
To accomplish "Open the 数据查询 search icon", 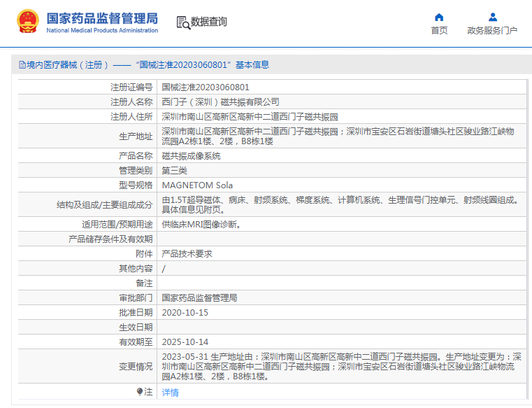I will pyautogui.click(x=183, y=23).
